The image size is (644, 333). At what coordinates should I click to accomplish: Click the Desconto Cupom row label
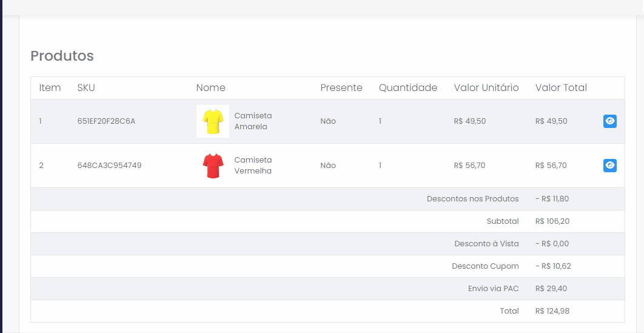pos(485,266)
